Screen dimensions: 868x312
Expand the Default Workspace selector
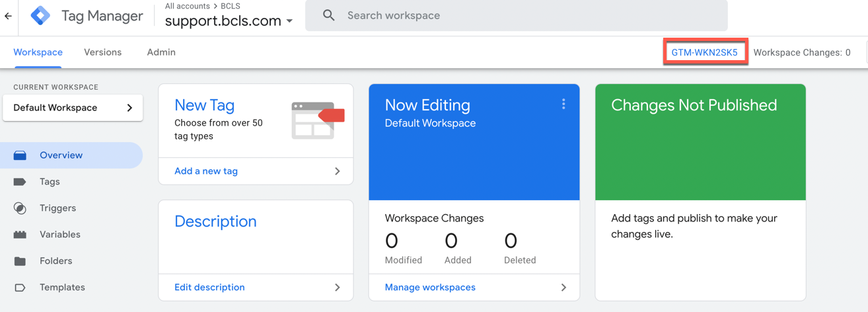pyautogui.click(x=73, y=108)
